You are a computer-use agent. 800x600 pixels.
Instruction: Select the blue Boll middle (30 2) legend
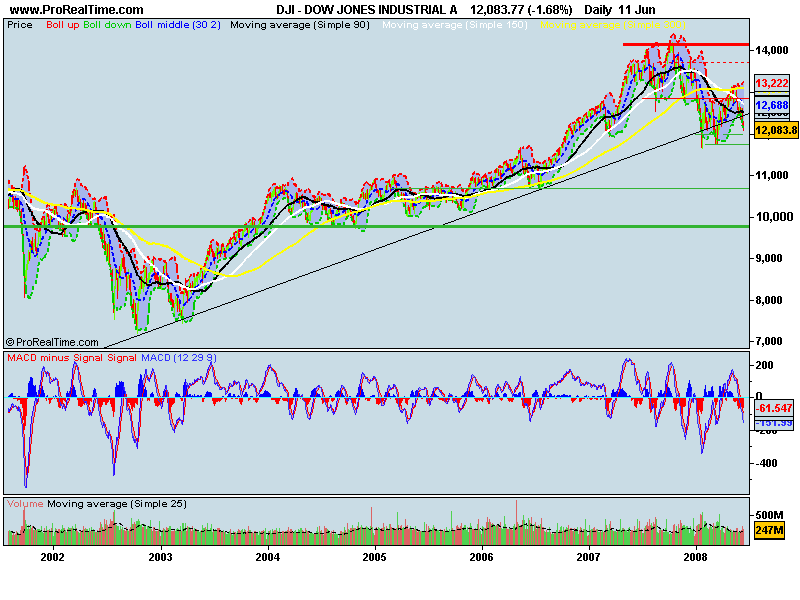coord(178,25)
